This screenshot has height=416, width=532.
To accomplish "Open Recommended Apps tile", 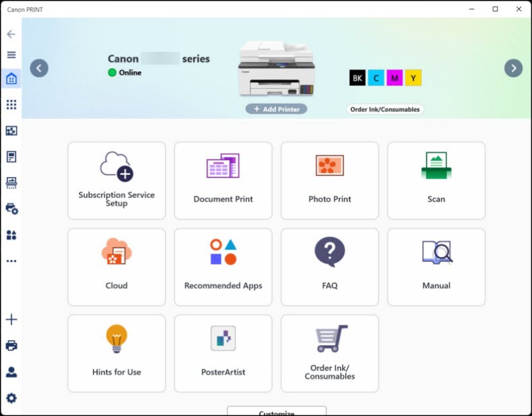I will pos(223,267).
